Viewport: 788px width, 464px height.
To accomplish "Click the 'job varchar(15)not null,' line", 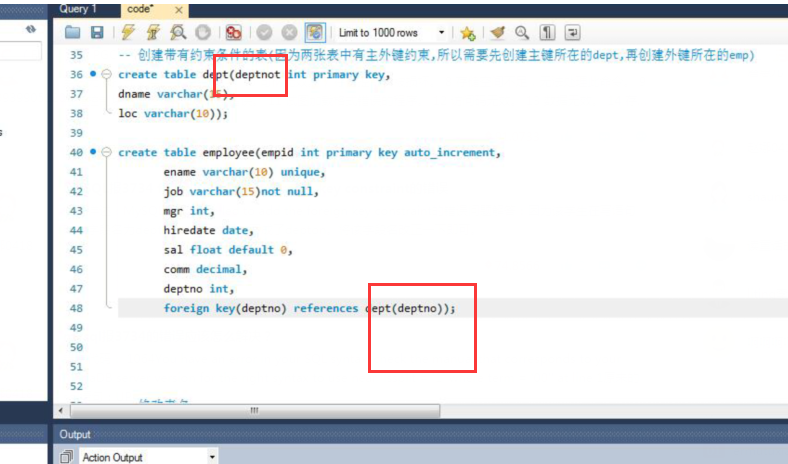I will 241,192.
